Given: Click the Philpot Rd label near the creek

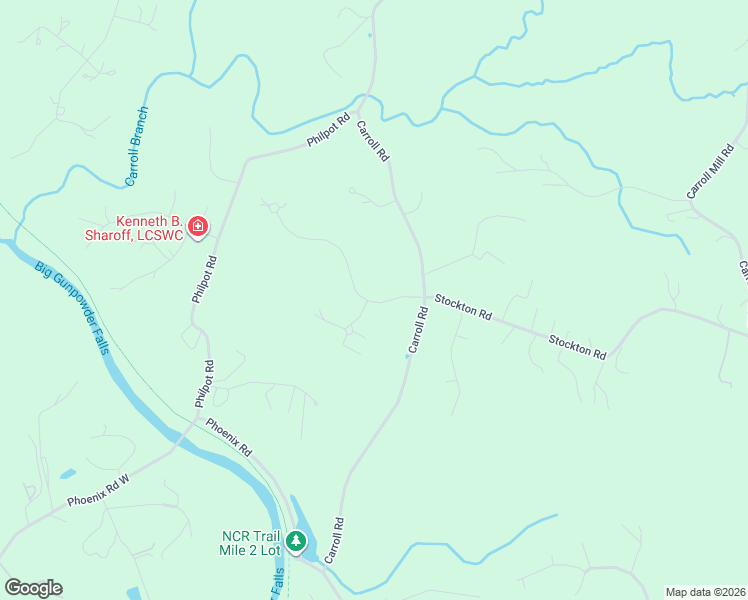Looking at the screenshot, I should tap(328, 130).
